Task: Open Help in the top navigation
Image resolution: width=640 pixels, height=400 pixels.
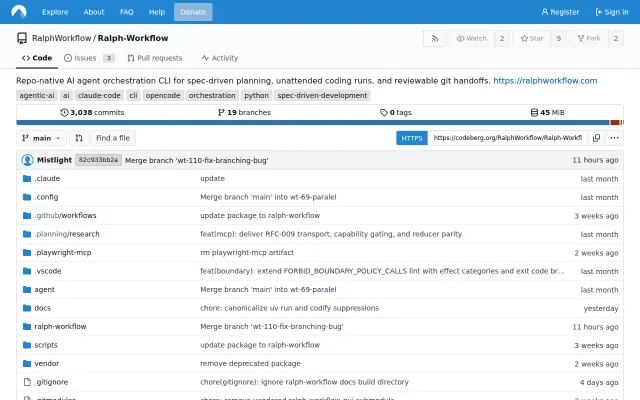Action: click(157, 12)
